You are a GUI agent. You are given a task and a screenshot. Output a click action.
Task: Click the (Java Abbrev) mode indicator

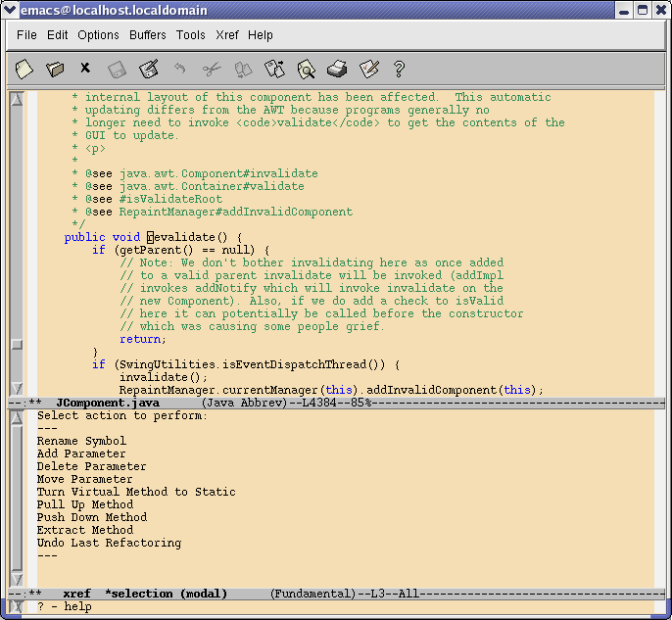click(x=244, y=403)
